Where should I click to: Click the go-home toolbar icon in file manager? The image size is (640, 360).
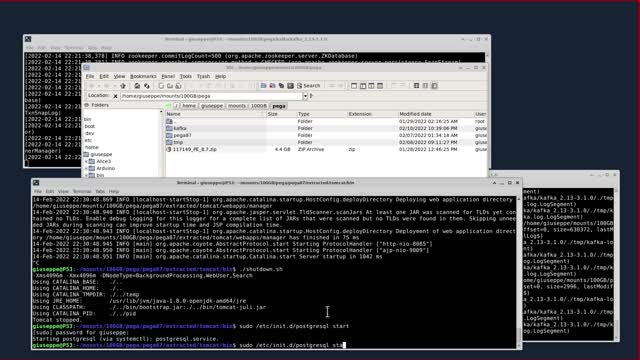(137, 86)
